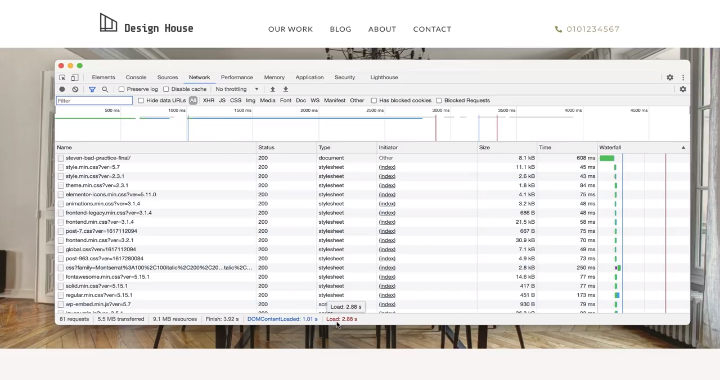Enable the Disable cache checkbox

tap(166, 89)
